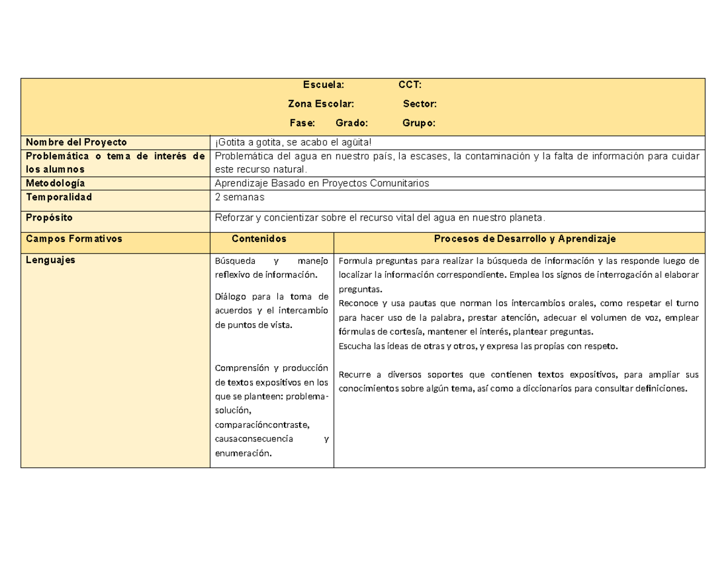The height and width of the screenshot is (562, 728).
Task: Click the Problemática o tema de interés label
Action: tap(115, 163)
